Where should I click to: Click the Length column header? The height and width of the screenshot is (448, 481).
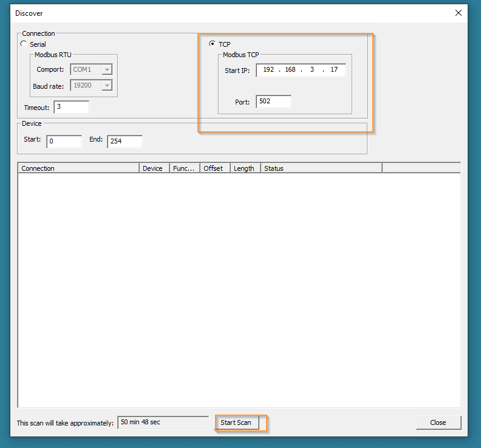[246, 168]
